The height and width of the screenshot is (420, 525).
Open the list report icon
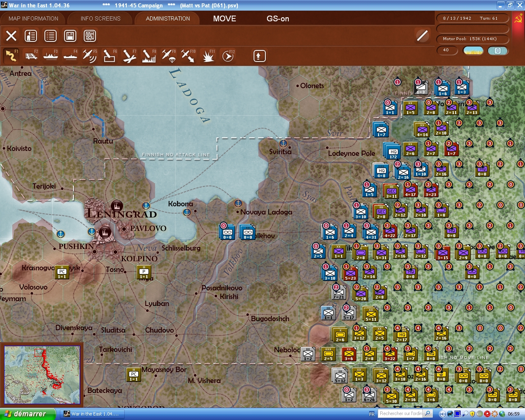pos(50,36)
